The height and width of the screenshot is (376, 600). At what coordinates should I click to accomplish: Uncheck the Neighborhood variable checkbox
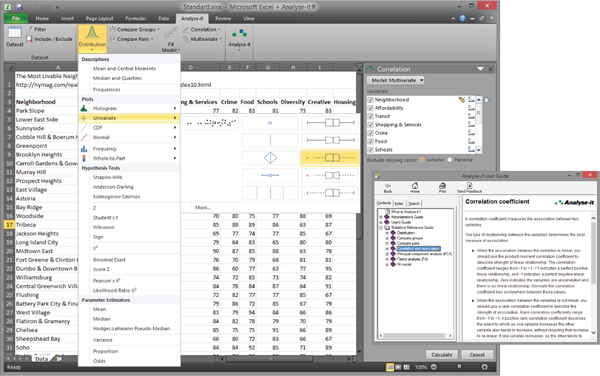370,99
